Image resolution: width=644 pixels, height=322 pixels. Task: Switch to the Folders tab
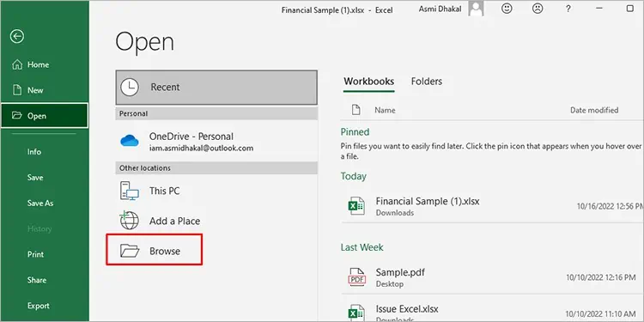point(426,82)
